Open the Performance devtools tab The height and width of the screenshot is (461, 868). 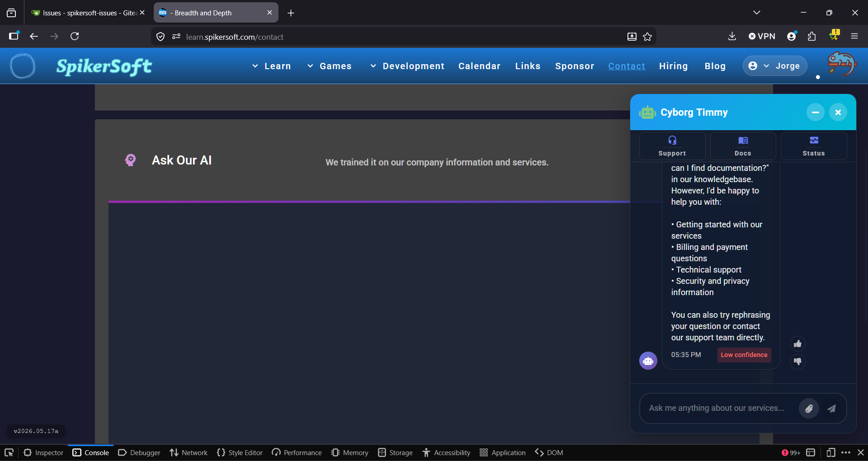point(297,453)
